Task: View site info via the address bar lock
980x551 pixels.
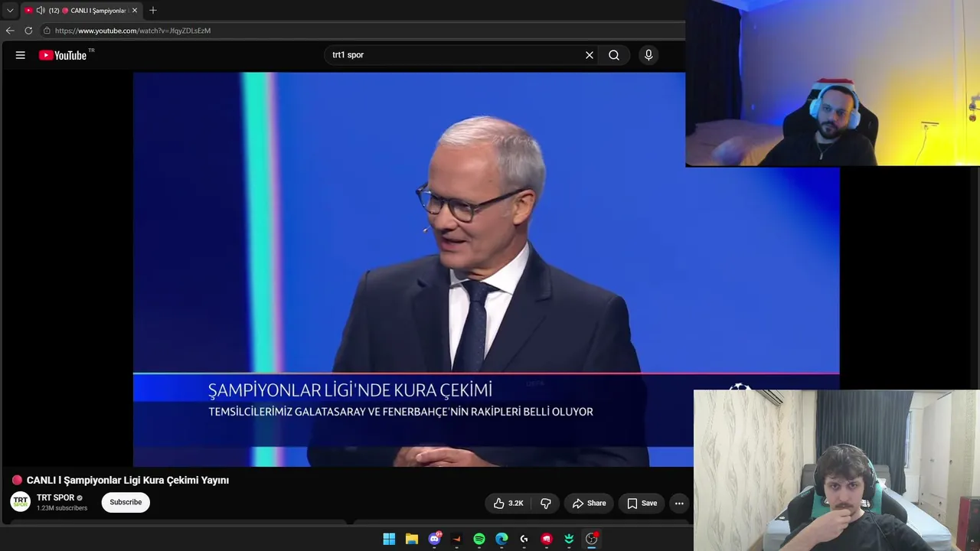Action: tap(47, 31)
